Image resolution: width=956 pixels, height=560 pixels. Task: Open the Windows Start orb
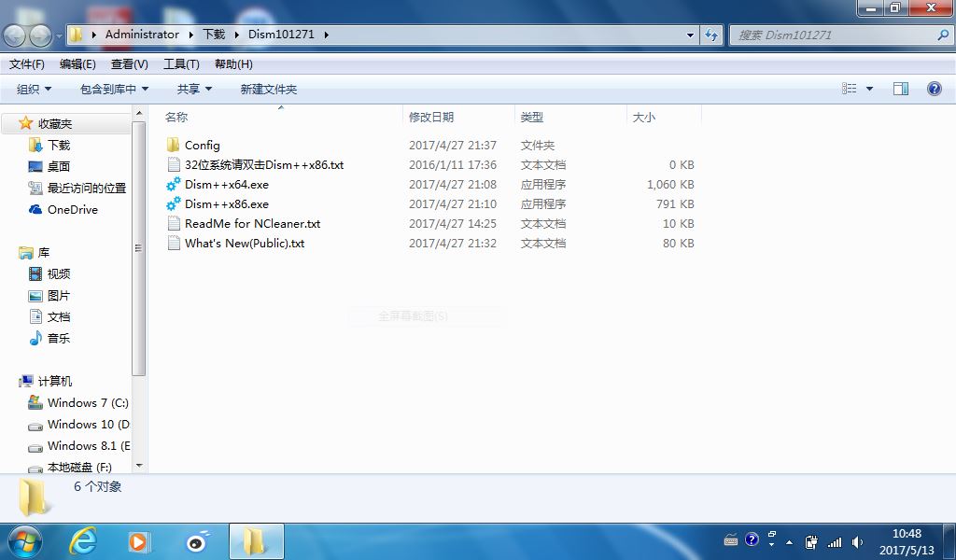(24, 541)
